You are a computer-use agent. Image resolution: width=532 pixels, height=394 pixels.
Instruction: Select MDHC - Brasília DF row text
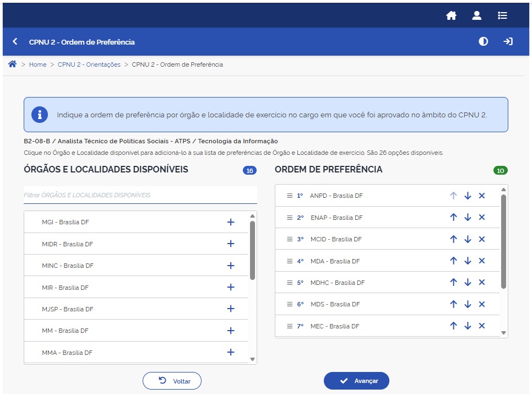pos(338,282)
